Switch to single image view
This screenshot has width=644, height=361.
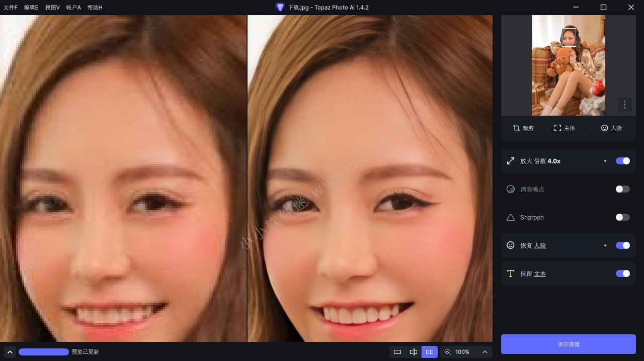coord(397,352)
